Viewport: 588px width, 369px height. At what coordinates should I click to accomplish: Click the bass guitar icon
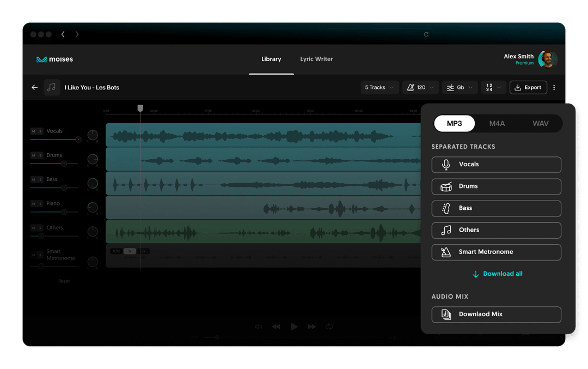pos(446,208)
